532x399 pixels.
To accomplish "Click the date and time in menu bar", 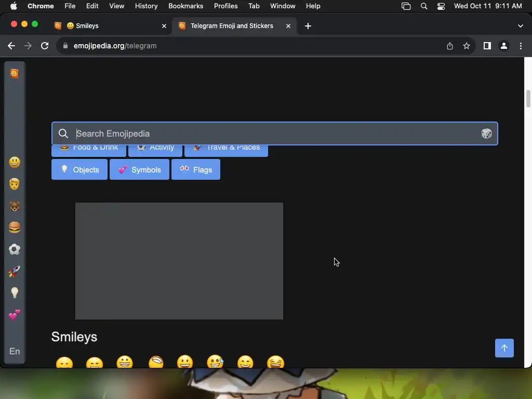I will (488, 6).
